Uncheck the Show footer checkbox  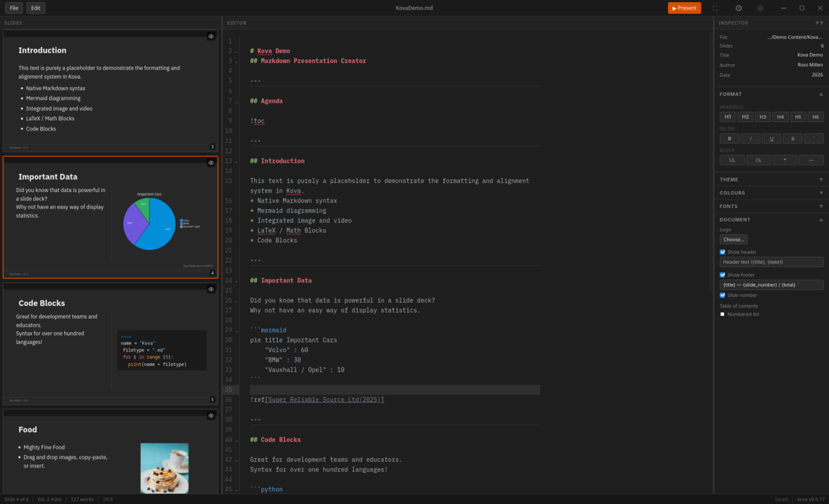click(x=723, y=275)
